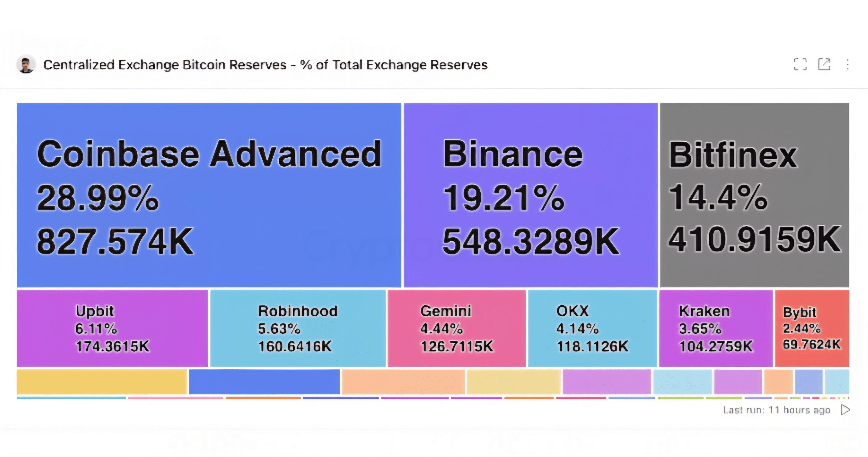Select the pink Gemini tile
The width and height of the screenshot is (868, 457).
(x=457, y=328)
